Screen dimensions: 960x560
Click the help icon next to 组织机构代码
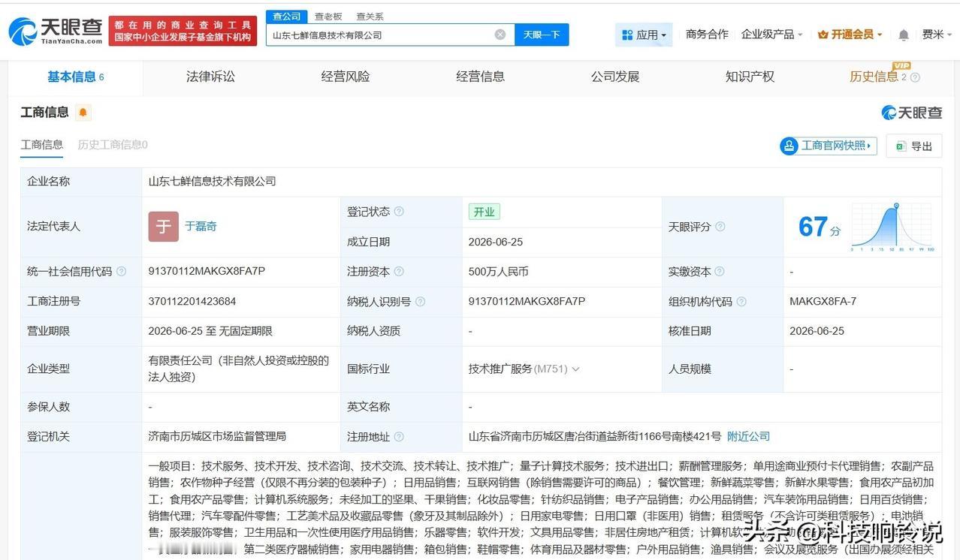[741, 302]
